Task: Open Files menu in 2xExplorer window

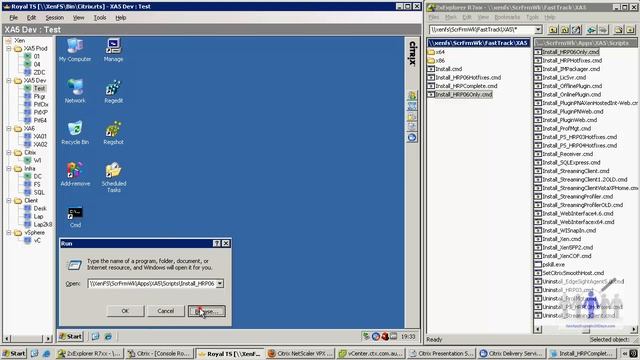Action: point(433,17)
